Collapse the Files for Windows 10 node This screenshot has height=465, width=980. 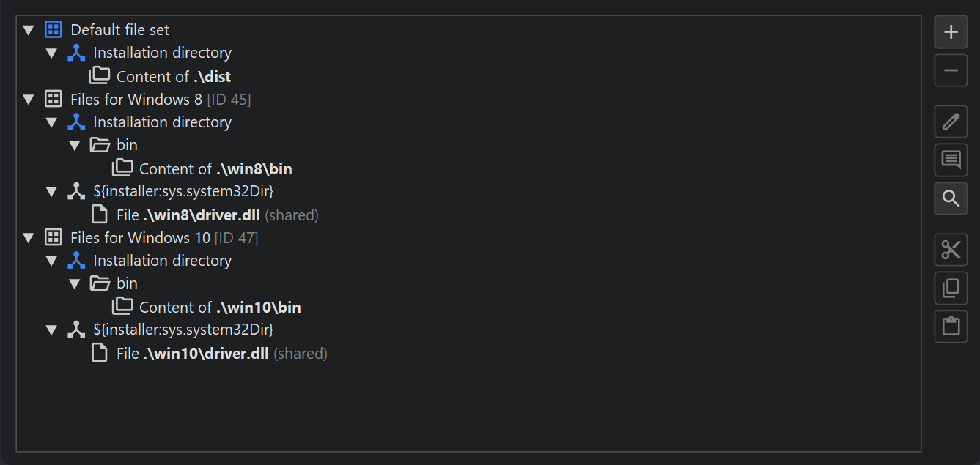tap(29, 238)
